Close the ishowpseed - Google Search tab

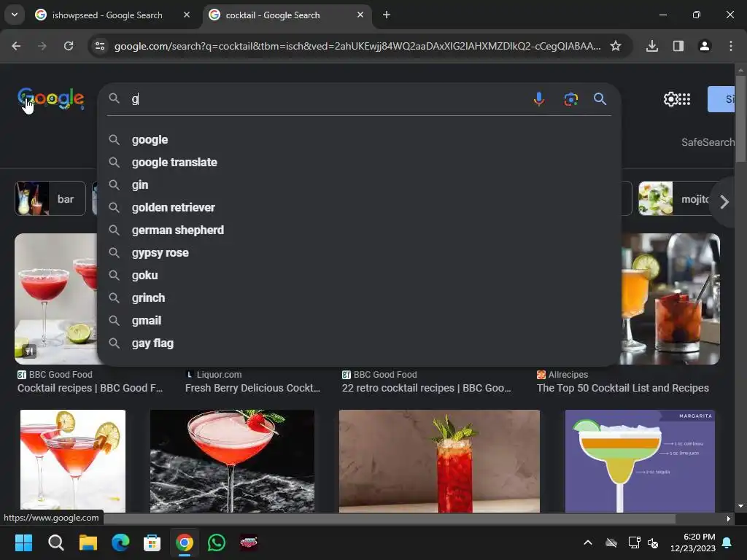[x=187, y=15]
